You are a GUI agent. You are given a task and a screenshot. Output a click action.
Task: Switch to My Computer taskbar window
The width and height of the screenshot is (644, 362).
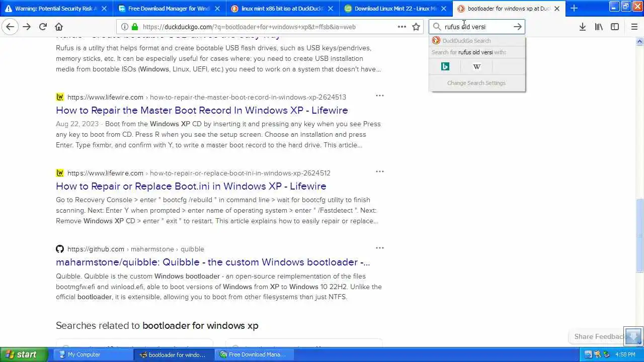[93, 354]
